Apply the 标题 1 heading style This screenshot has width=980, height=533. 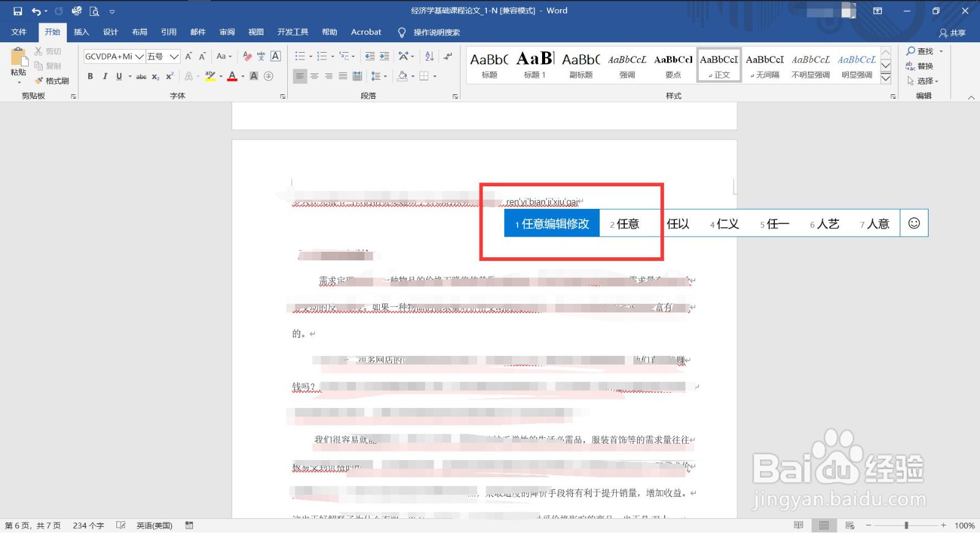(x=535, y=65)
